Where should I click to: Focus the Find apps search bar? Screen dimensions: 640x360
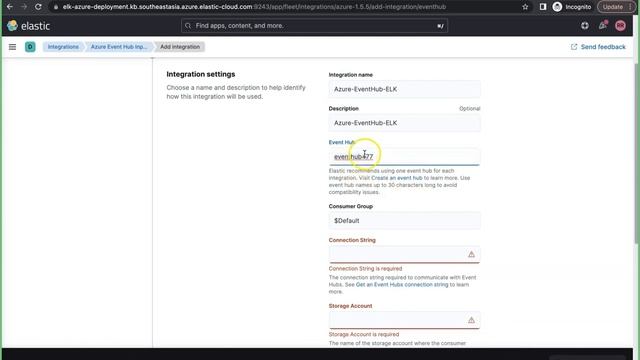tap(314, 26)
